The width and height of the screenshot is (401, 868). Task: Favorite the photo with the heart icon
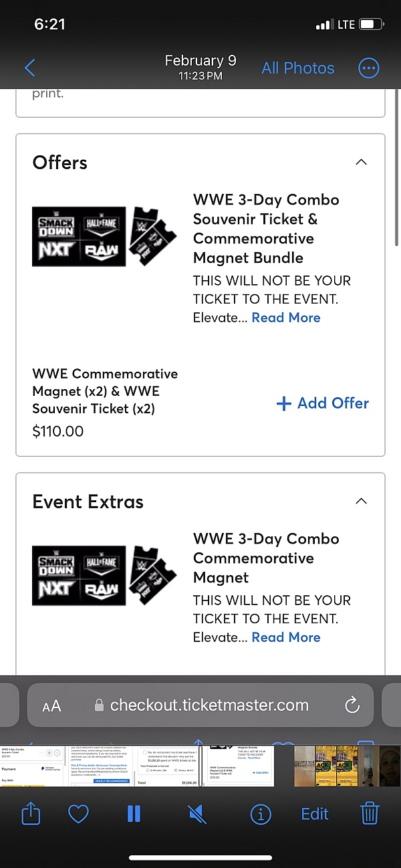(x=78, y=813)
